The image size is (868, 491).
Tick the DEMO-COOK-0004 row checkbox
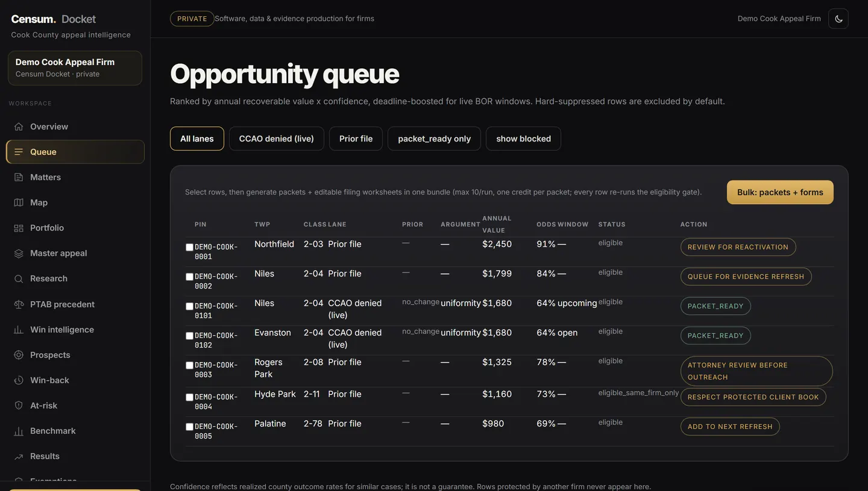(189, 397)
